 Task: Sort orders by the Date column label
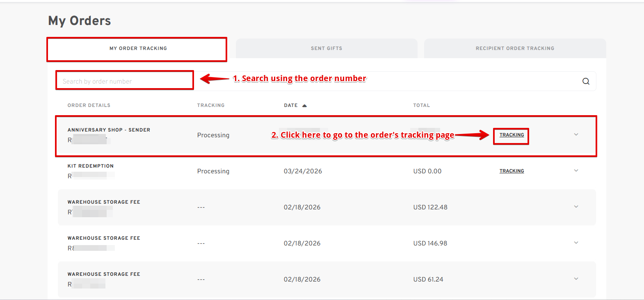(291, 105)
